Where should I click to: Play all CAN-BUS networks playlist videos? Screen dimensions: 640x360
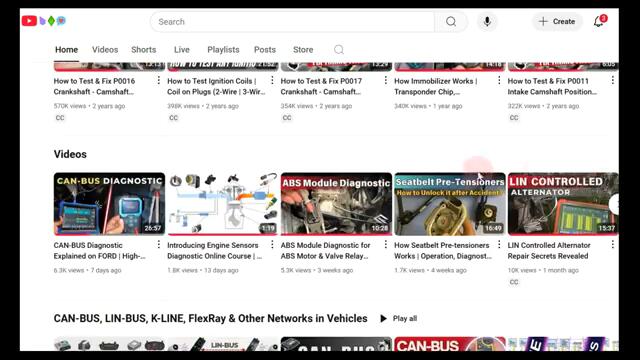pos(399,318)
